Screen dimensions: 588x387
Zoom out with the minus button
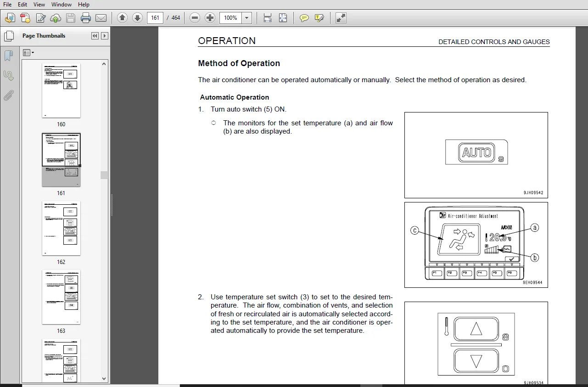click(195, 18)
